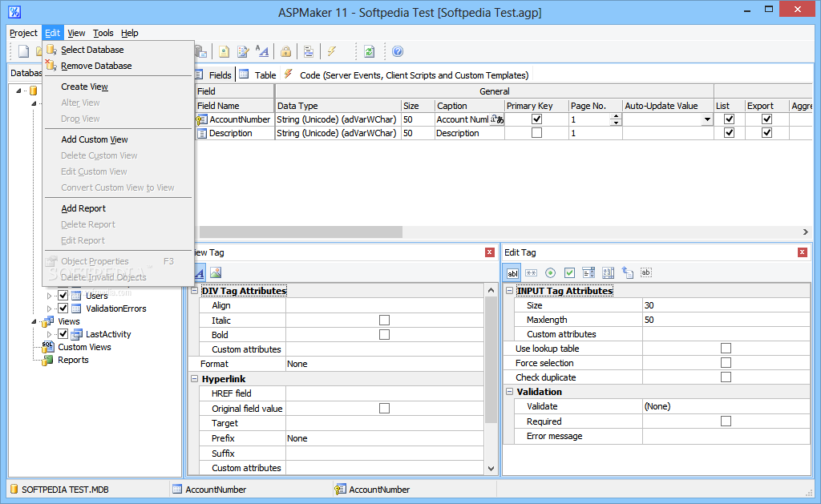The width and height of the screenshot is (821, 504).
Task: Collapse INPUT Tag Attributes section
Action: pos(509,291)
